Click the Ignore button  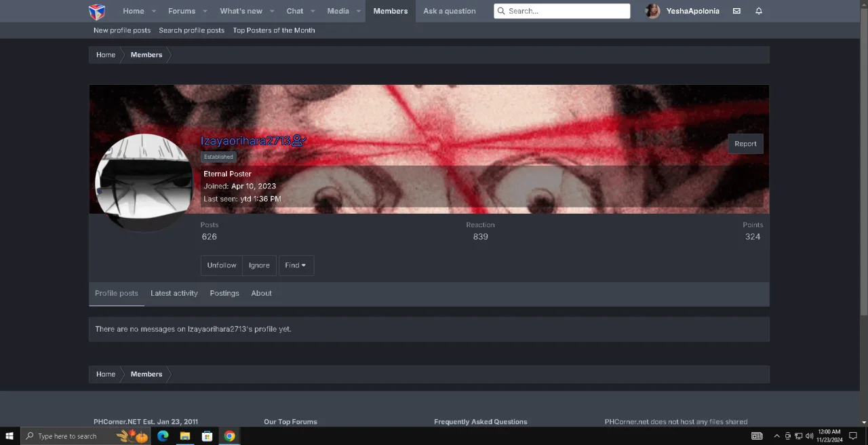(x=259, y=265)
